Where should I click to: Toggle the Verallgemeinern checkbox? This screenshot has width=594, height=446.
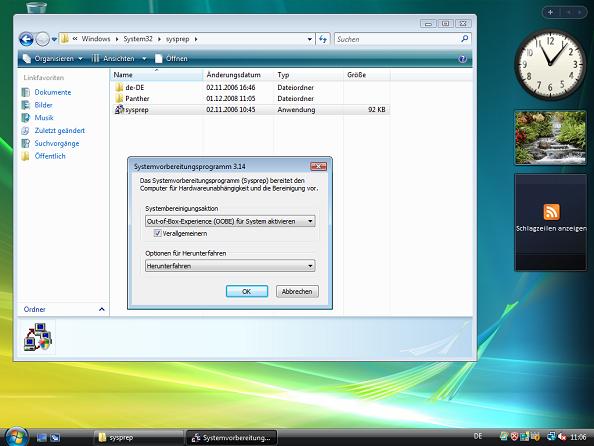point(158,233)
